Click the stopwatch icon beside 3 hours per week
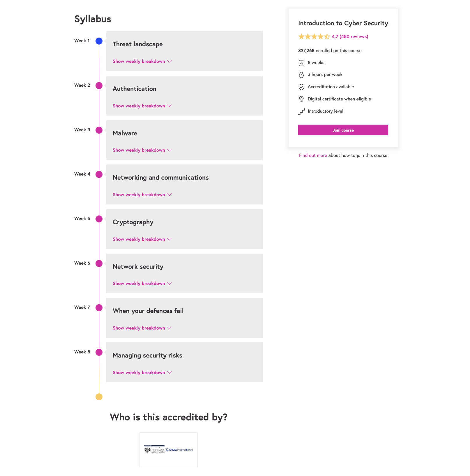The width and height of the screenshot is (470, 476). 301,75
